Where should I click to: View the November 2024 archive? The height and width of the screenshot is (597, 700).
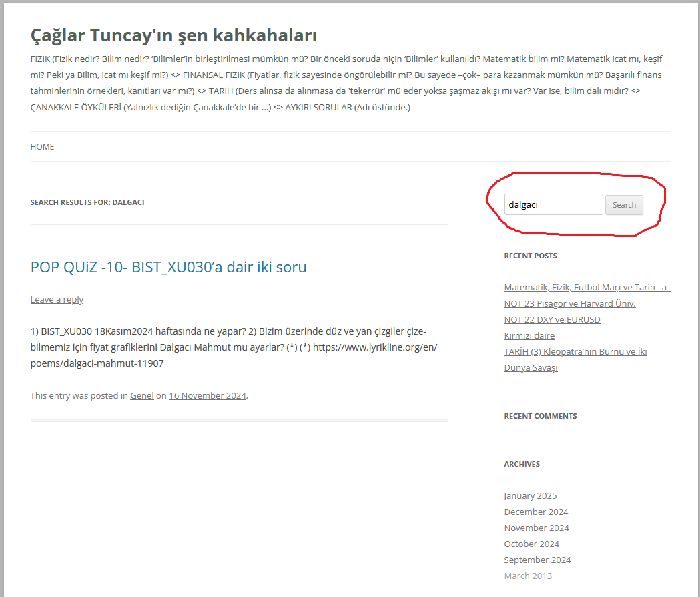537,528
